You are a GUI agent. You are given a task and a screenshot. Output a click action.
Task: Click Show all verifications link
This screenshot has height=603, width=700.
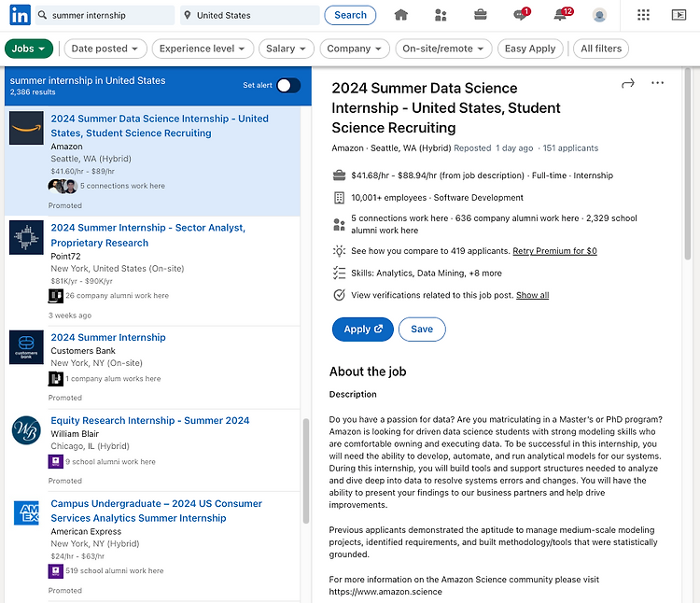tap(533, 295)
